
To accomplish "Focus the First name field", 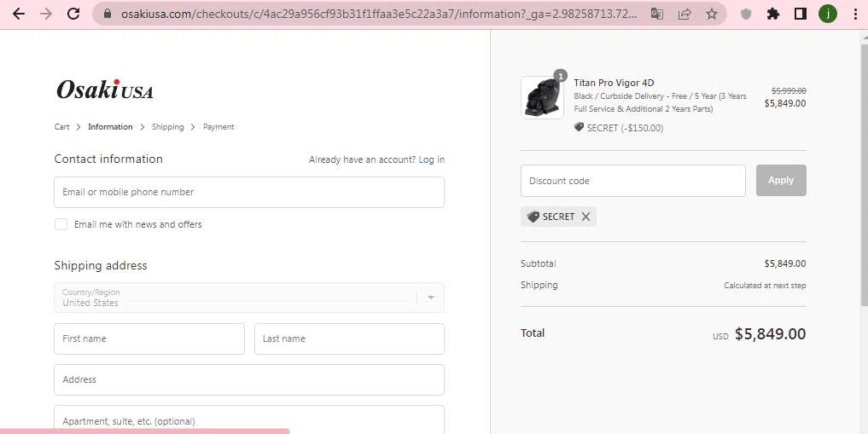I will click(x=149, y=339).
